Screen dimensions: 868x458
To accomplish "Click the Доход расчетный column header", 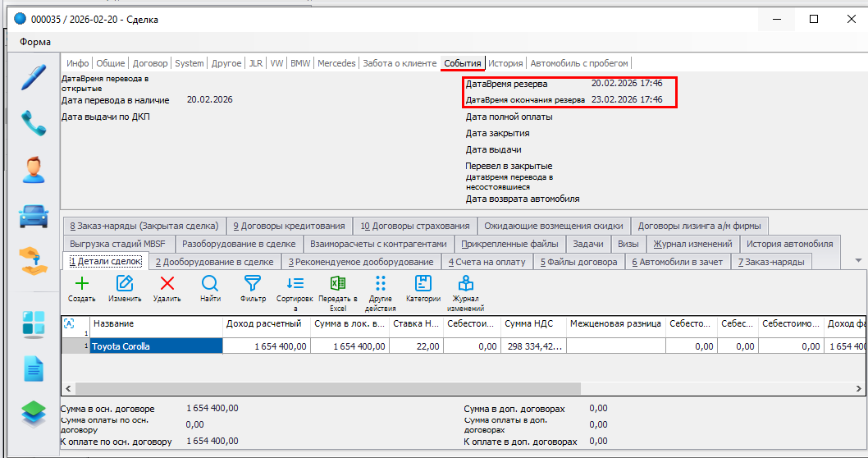I will [x=266, y=324].
